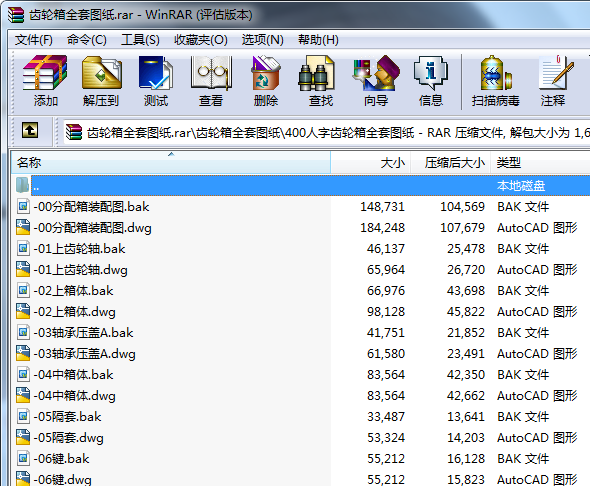Show archive Info (信息) icon
This screenshot has width=590, height=486.
431,73
